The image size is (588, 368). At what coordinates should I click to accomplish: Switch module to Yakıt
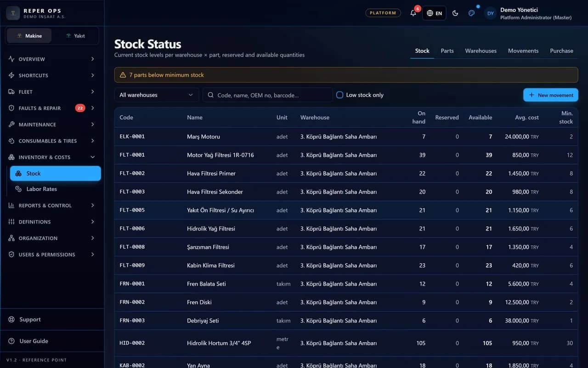(x=75, y=36)
